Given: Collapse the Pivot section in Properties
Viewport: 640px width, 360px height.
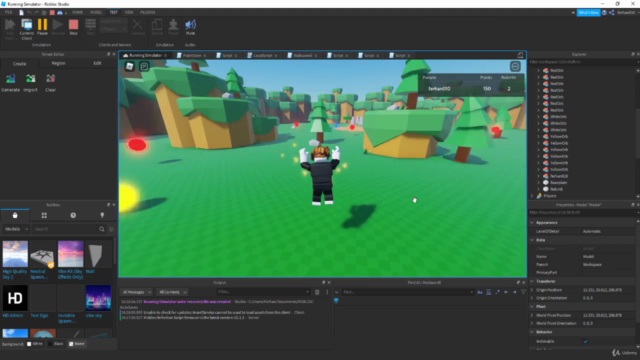Looking at the screenshot, I should (532, 307).
